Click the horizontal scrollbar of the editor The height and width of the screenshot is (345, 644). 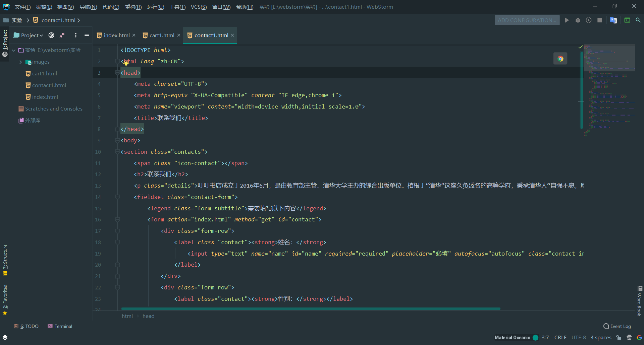tap(311, 308)
